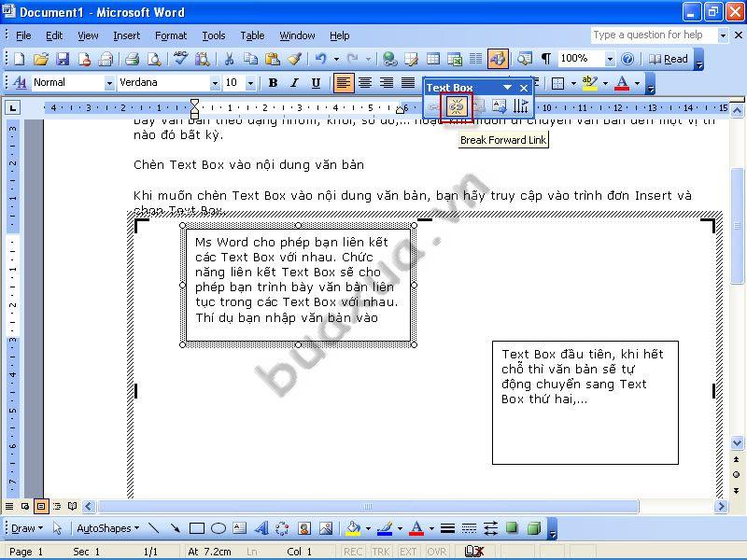
Task: Select the Line drawing tool
Action: [153, 528]
